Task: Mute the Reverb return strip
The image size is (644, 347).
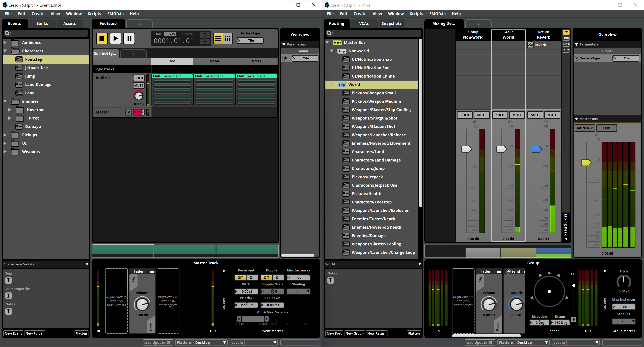Action: (x=552, y=115)
